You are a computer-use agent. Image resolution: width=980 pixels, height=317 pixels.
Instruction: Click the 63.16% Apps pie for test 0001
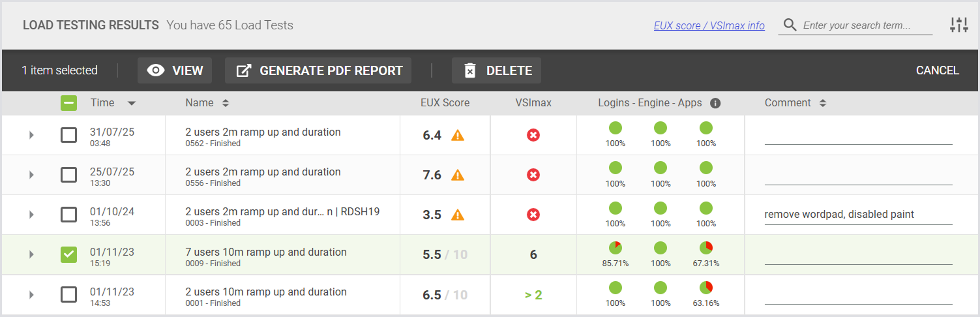pos(706,288)
